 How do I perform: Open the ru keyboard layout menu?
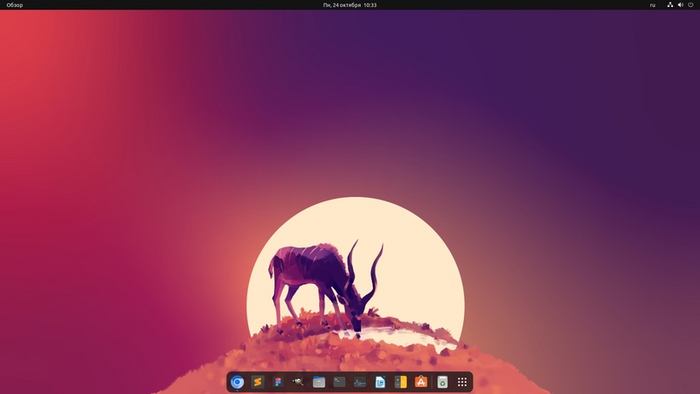[653, 5]
